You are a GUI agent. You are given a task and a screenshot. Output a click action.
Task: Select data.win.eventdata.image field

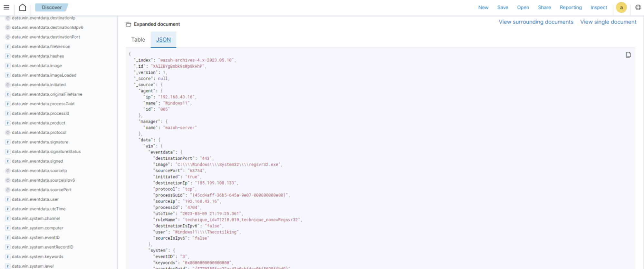[37, 66]
